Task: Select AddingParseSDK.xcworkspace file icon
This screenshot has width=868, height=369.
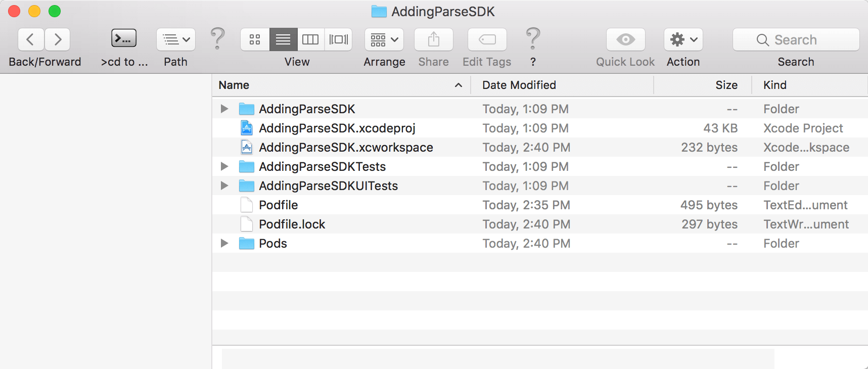Action: coord(247,148)
